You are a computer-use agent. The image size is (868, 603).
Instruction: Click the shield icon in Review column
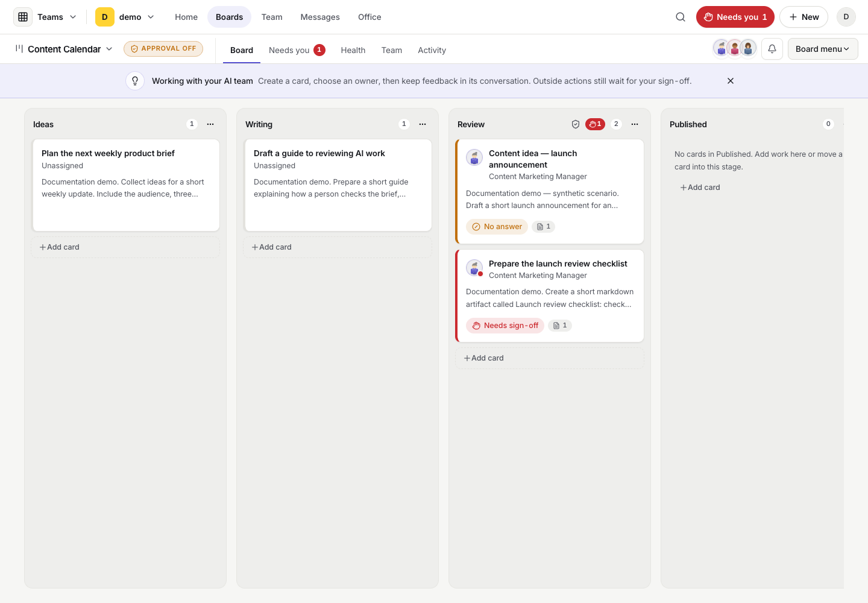(576, 124)
